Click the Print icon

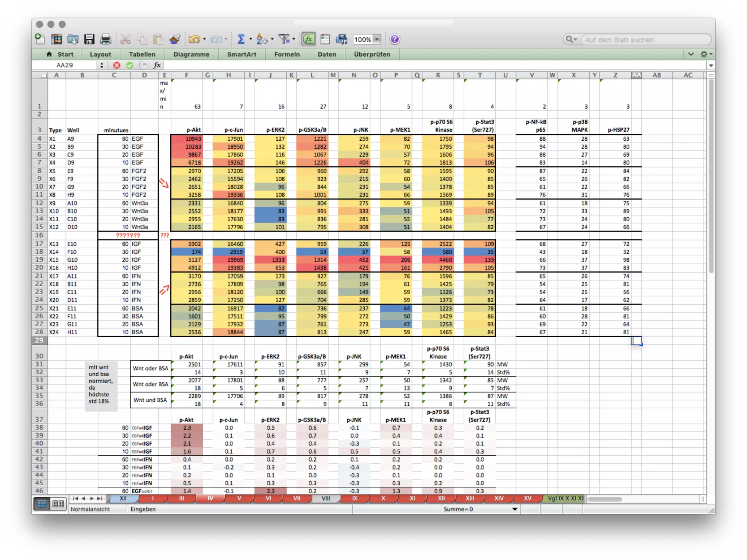[106, 39]
